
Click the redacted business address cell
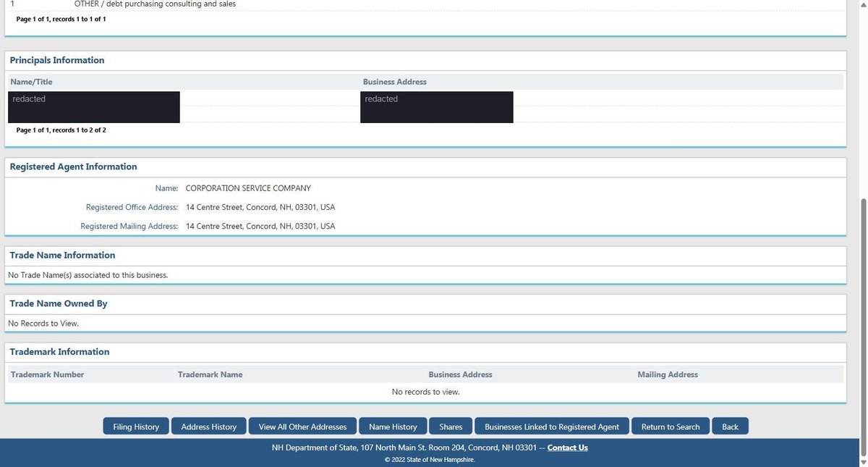437,107
